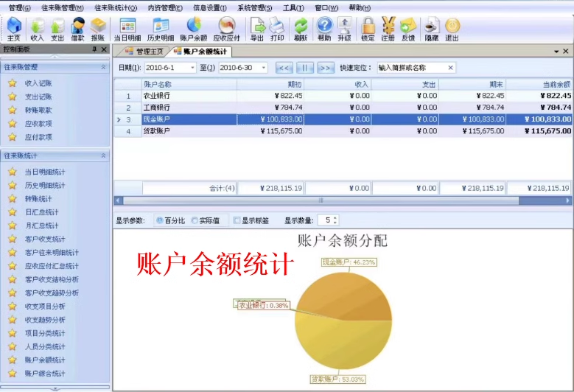Expand control panel bottom scroll arrow
This screenshot has width=574, height=392.
coord(55,389)
